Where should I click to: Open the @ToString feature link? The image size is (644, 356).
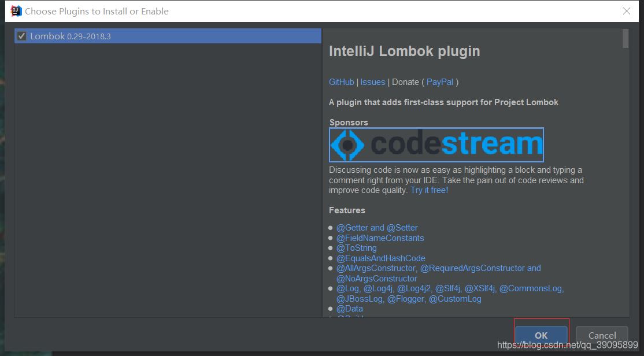pos(357,248)
